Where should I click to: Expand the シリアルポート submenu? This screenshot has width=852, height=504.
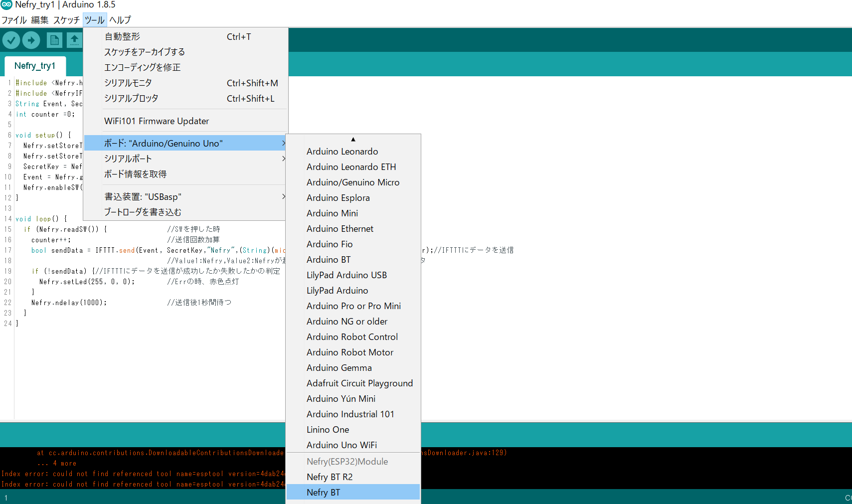(185, 159)
